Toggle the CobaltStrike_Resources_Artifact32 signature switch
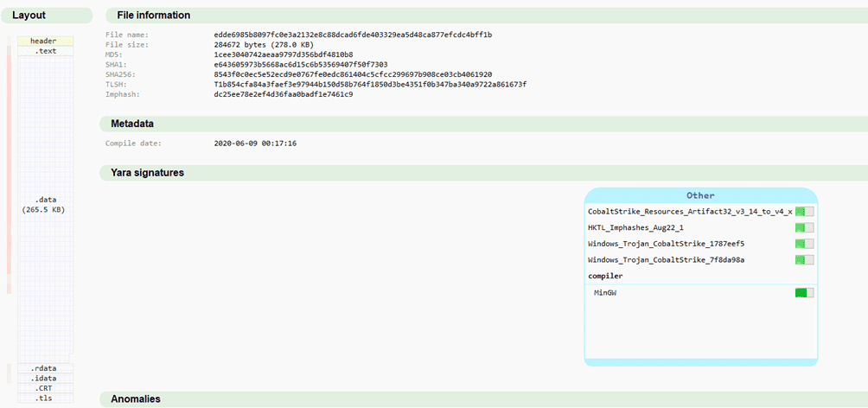 (x=804, y=211)
